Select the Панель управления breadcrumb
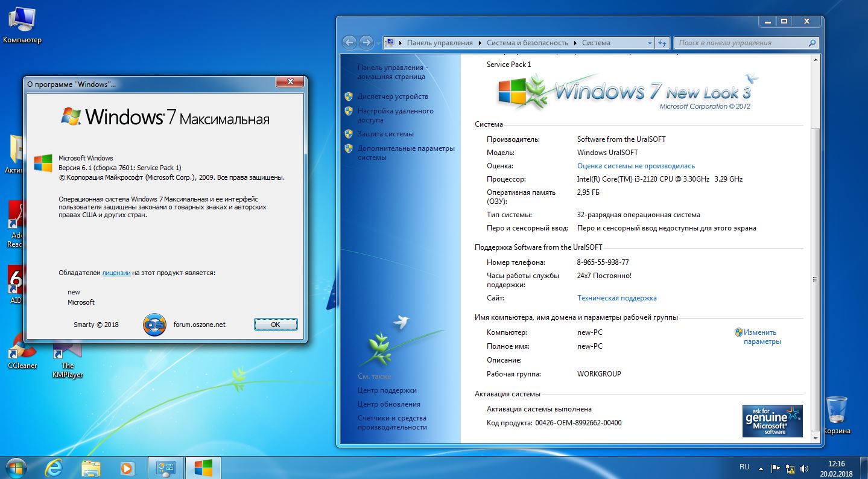The image size is (868, 479). (x=440, y=43)
